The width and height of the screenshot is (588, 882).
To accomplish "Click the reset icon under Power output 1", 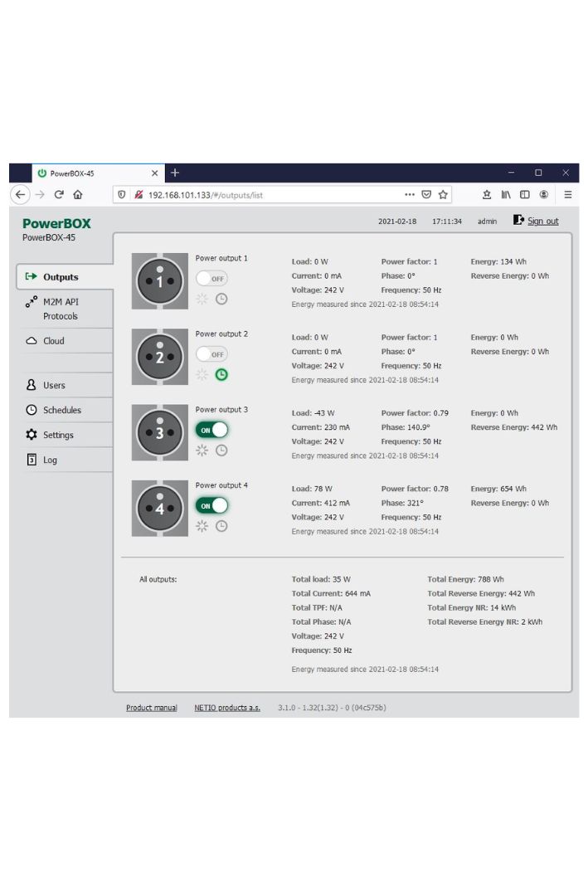I will (x=202, y=300).
